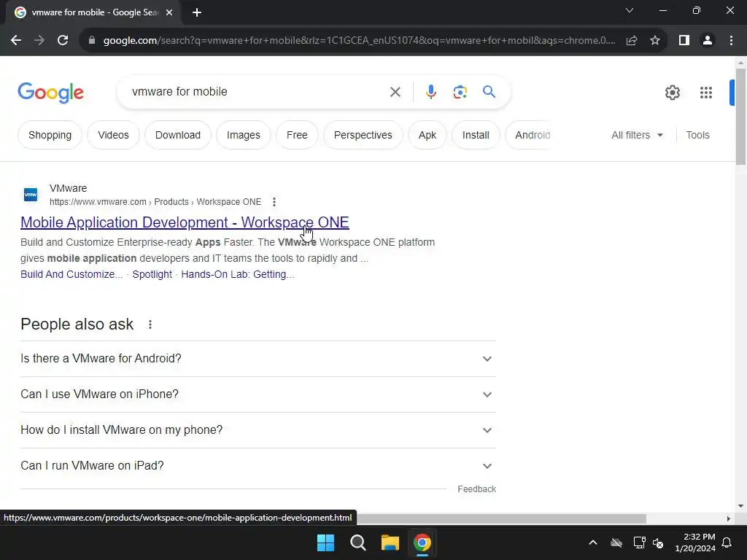Bookmark this tab with star icon

655,41
